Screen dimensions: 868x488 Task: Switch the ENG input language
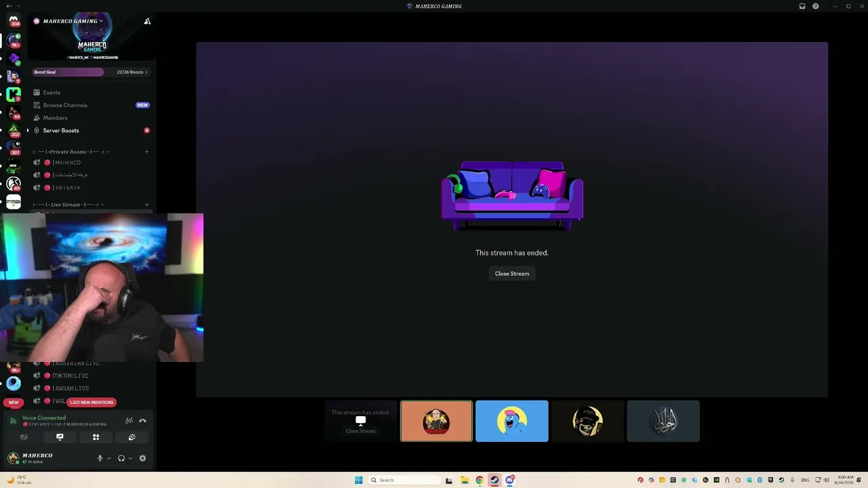(x=805, y=480)
